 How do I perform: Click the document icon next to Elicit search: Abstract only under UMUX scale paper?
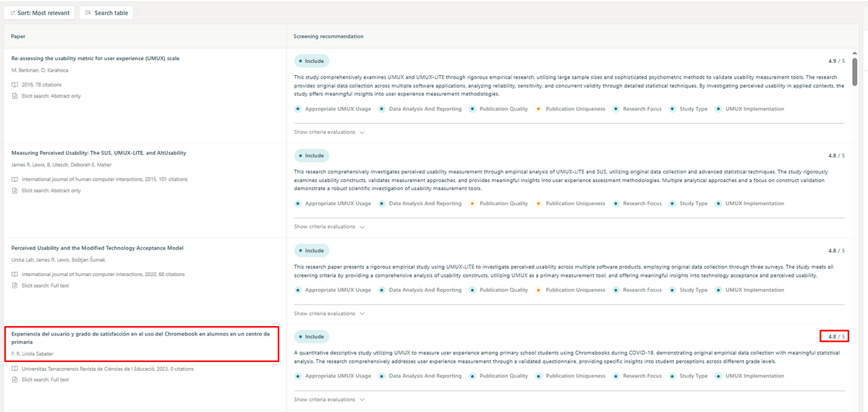coord(15,95)
